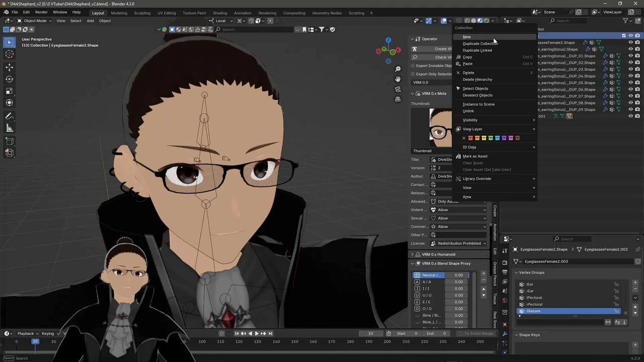Uncheck the Collection exclude checkbox in outliner
Viewport: 644px width, 362px height.
624,36
